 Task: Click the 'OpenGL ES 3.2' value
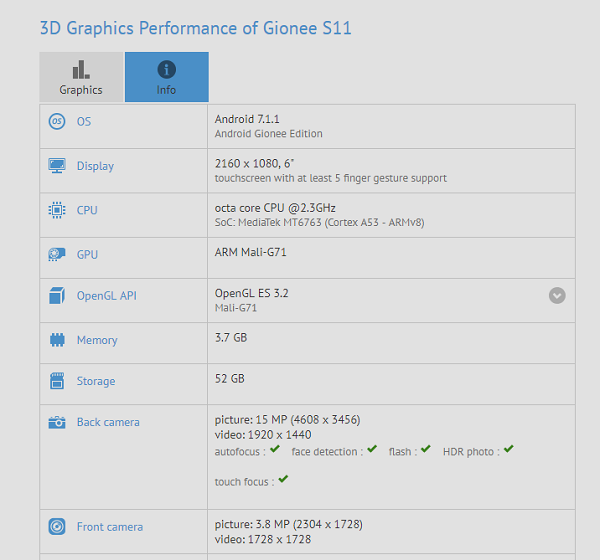(x=251, y=293)
